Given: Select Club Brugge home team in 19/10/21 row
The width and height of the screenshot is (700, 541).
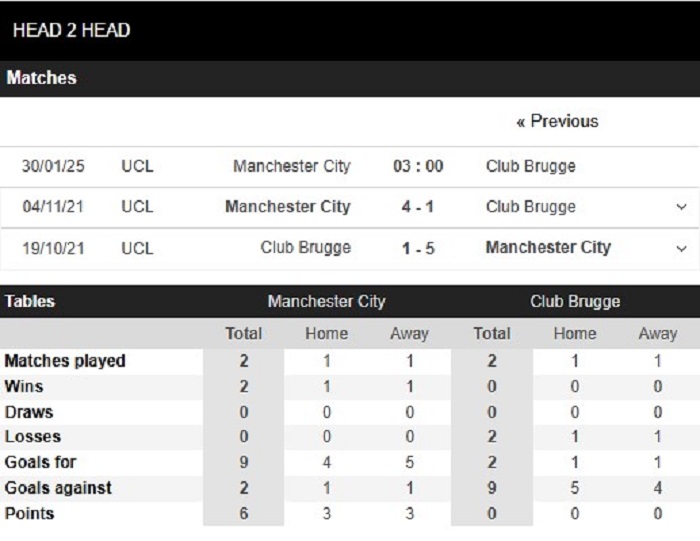Looking at the screenshot, I should 306,248.
